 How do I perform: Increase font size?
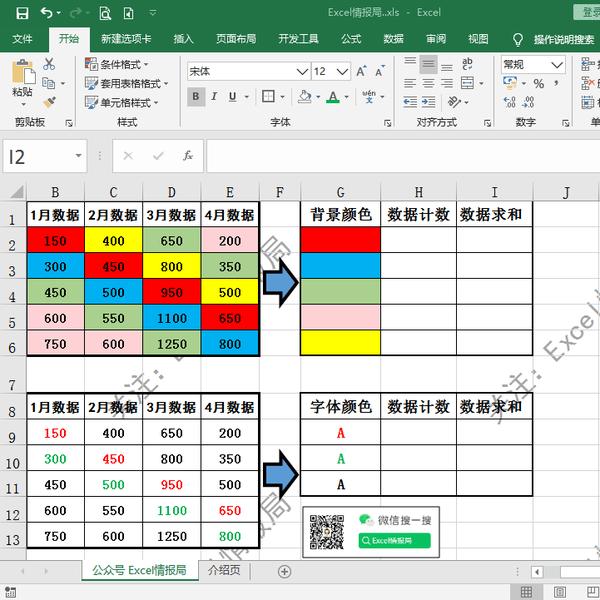361,71
